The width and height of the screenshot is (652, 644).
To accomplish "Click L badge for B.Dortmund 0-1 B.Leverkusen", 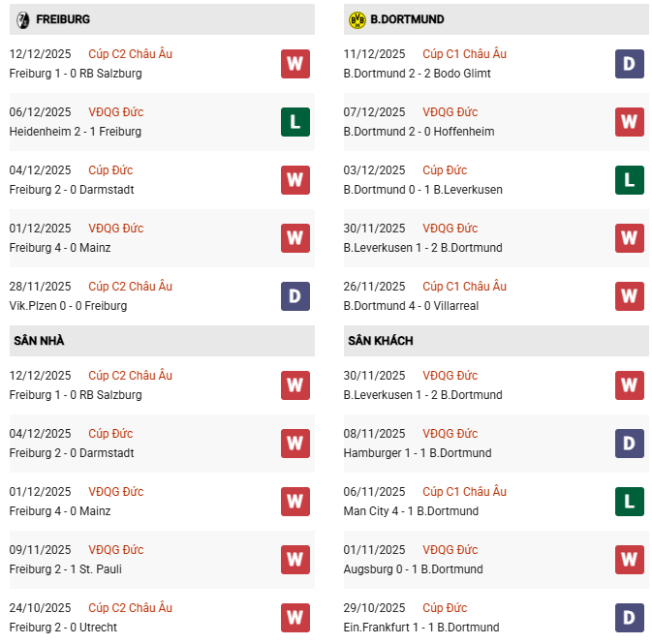I will (630, 180).
